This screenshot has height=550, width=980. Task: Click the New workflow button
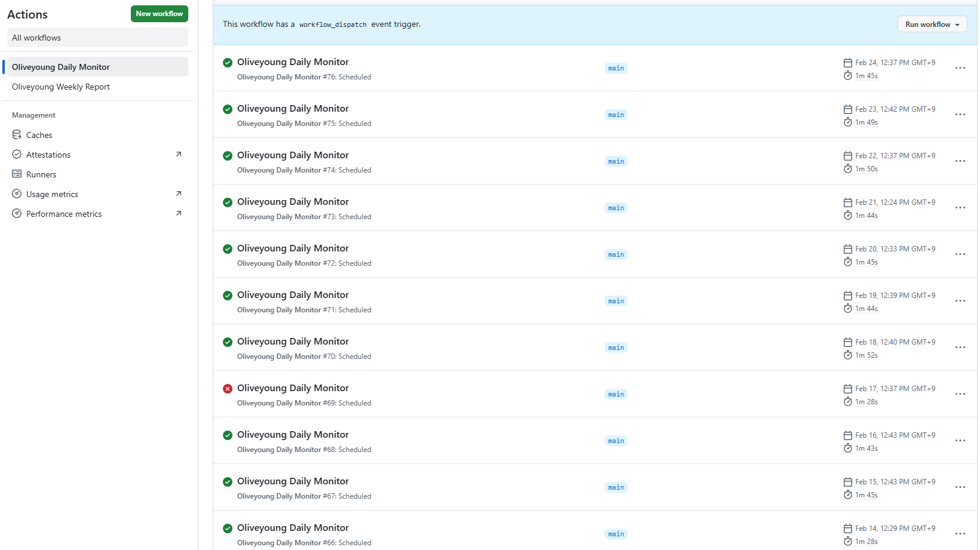[x=159, y=14]
